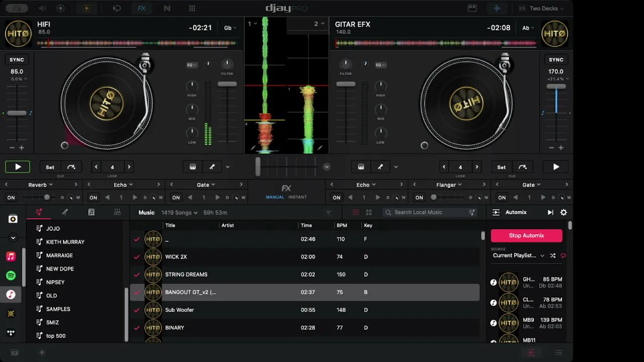The height and width of the screenshot is (362, 644).
Task: Click the song list vertical scrollbar
Action: tap(482, 235)
